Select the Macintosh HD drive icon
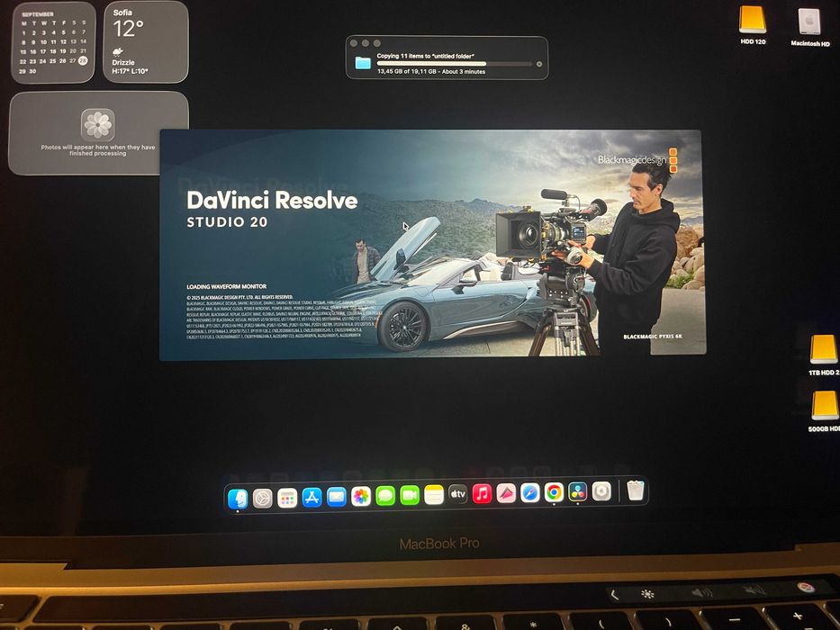Image resolution: width=840 pixels, height=630 pixels. [x=809, y=22]
